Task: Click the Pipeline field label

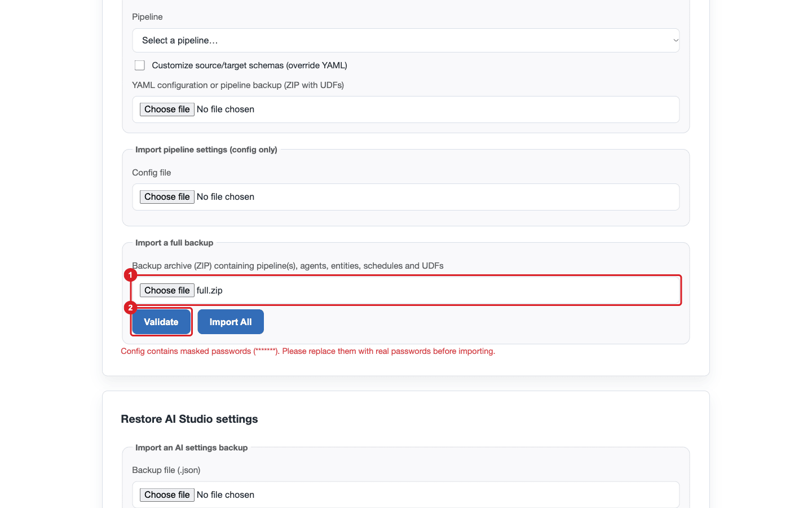Action: click(x=147, y=17)
